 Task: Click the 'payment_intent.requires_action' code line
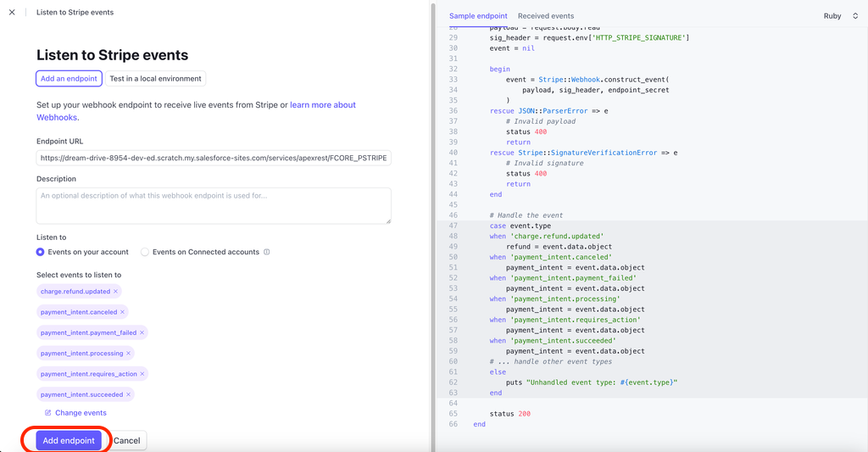(x=565, y=320)
